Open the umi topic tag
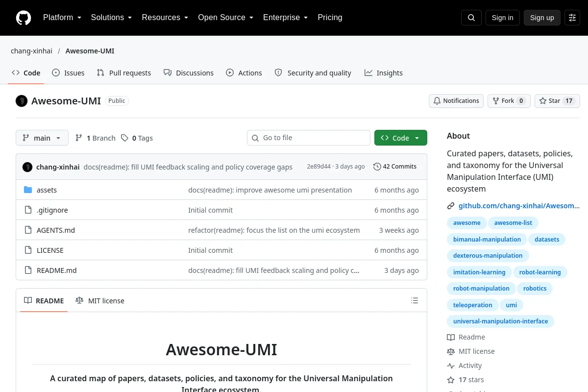This screenshot has width=588, height=392. coord(512,305)
